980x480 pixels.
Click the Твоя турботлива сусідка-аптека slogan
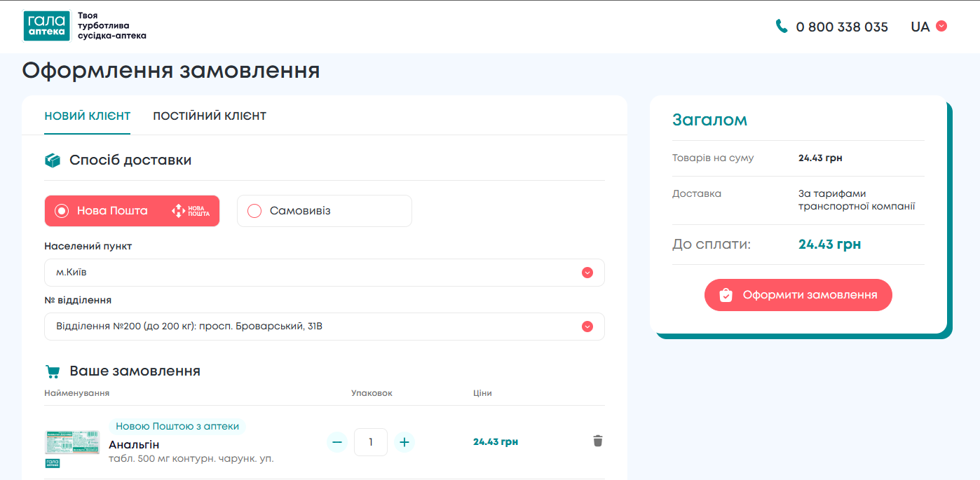coord(112,25)
